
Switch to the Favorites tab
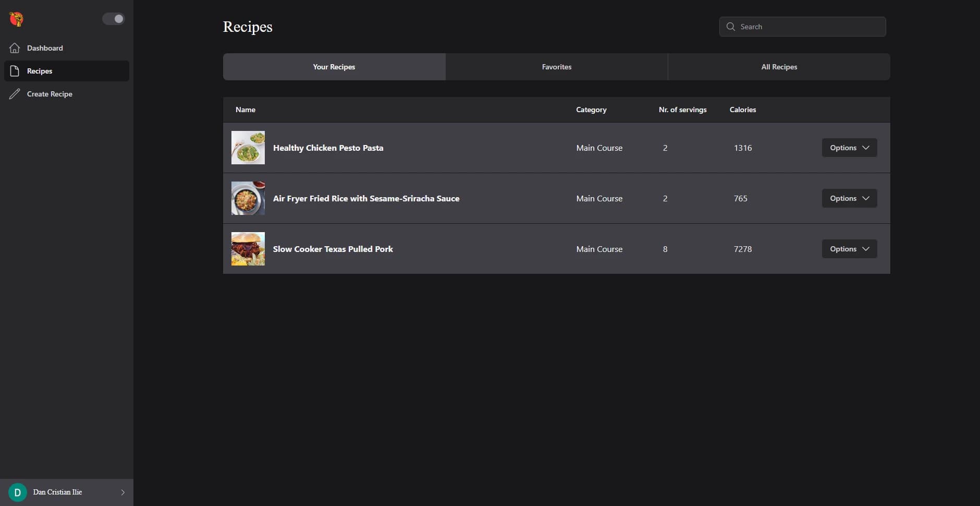pos(556,67)
